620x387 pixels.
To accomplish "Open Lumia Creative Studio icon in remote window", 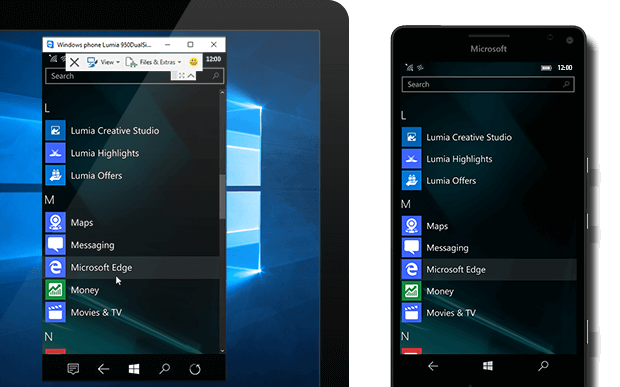I will pos(55,130).
